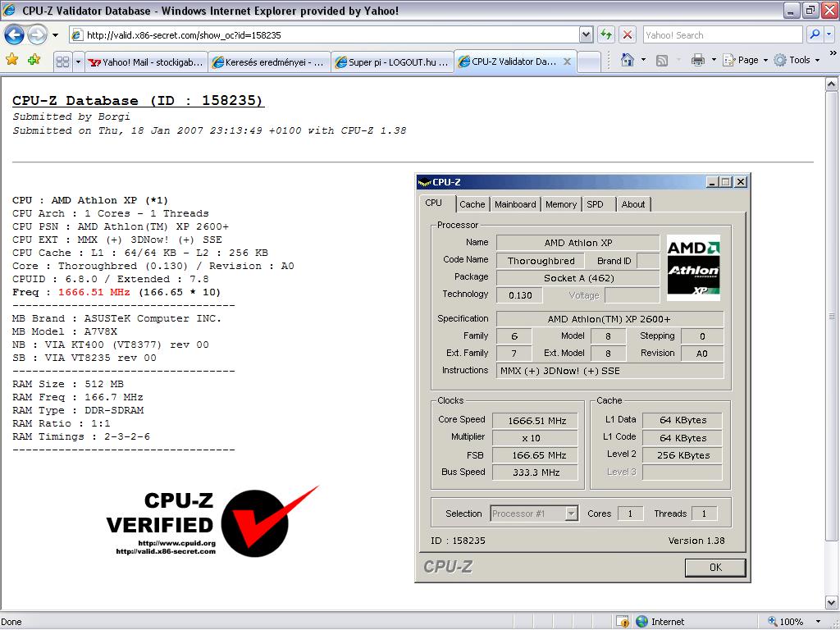Click the 'Submitted by Borgi' line
Image resolution: width=840 pixels, height=630 pixels.
[71, 116]
